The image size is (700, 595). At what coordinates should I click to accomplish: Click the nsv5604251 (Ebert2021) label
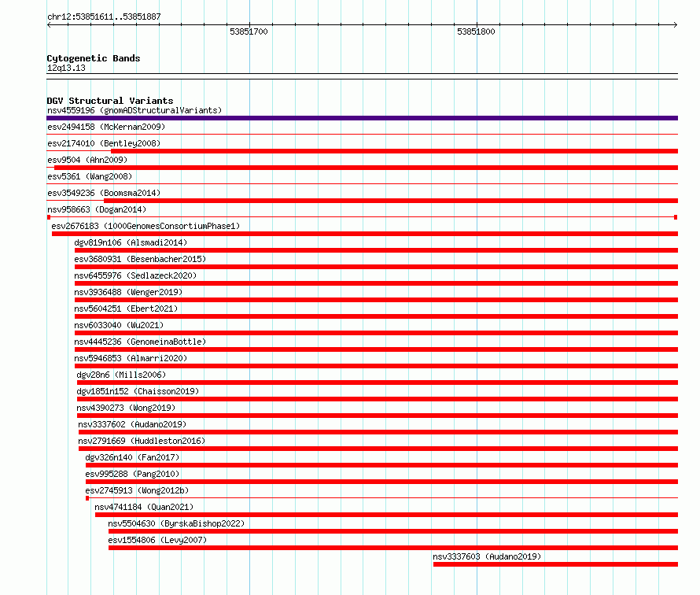click(126, 309)
